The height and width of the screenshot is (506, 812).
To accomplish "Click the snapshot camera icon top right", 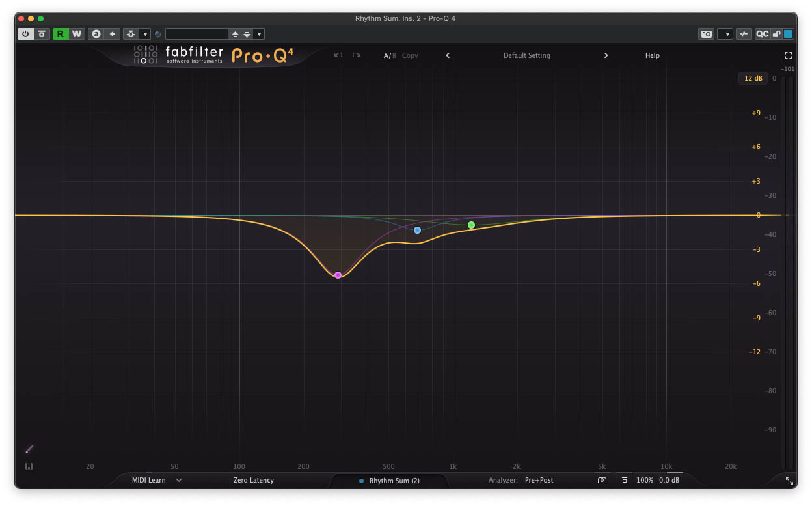I will [x=707, y=34].
